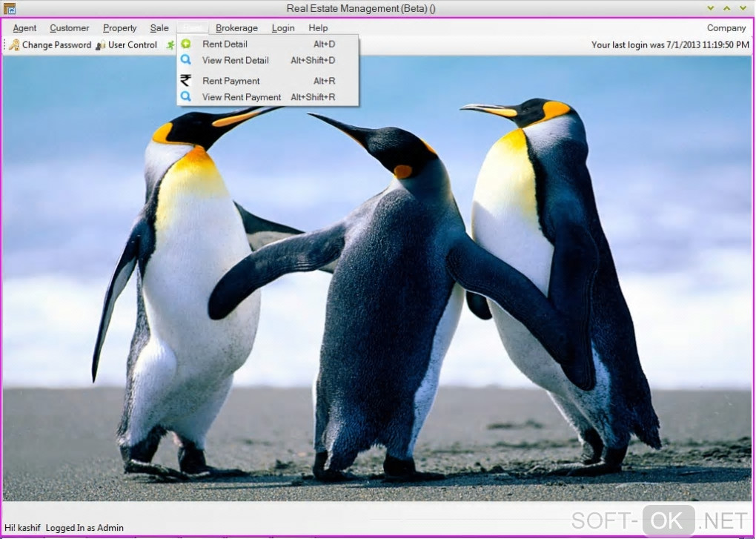Click the last down-chevron title bar button
Screen dimensions: 756x539
pyautogui.click(x=743, y=8)
